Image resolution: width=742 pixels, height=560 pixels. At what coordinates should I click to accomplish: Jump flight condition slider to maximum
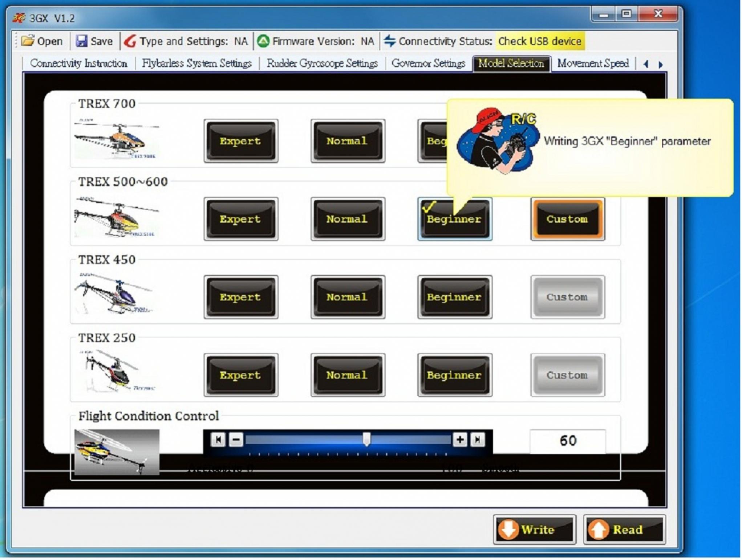click(x=478, y=440)
